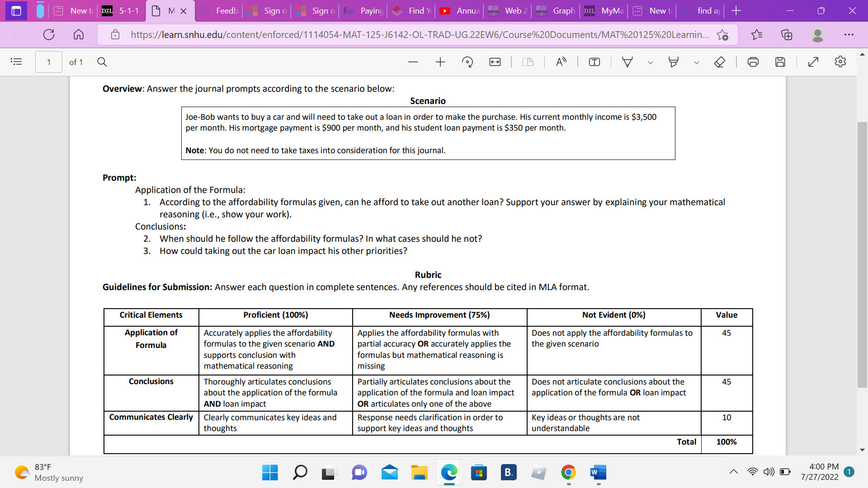This screenshot has height=488, width=868.
Task: Zoom out with the minus icon
Action: 413,62
